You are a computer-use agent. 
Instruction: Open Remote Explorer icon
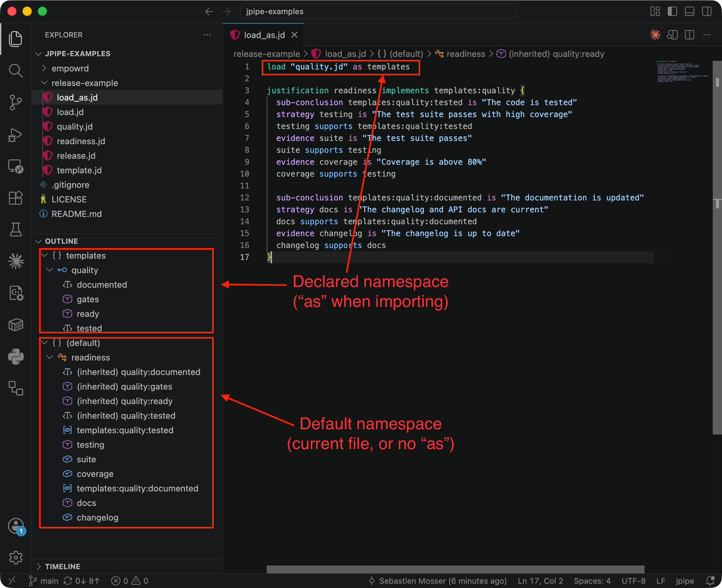click(16, 167)
